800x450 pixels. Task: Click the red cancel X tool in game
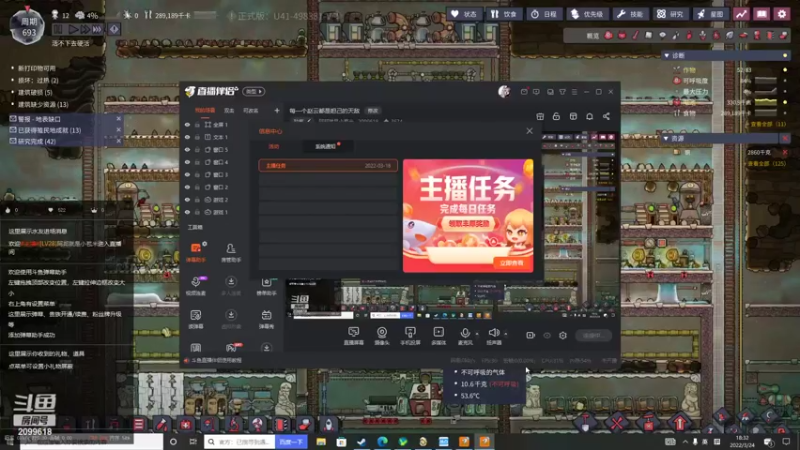tap(617, 423)
